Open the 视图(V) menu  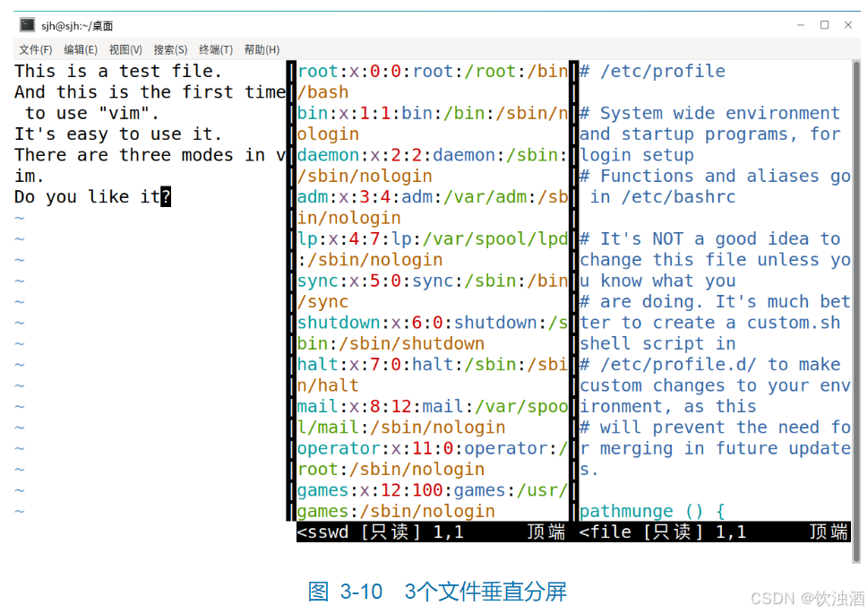coord(125,50)
